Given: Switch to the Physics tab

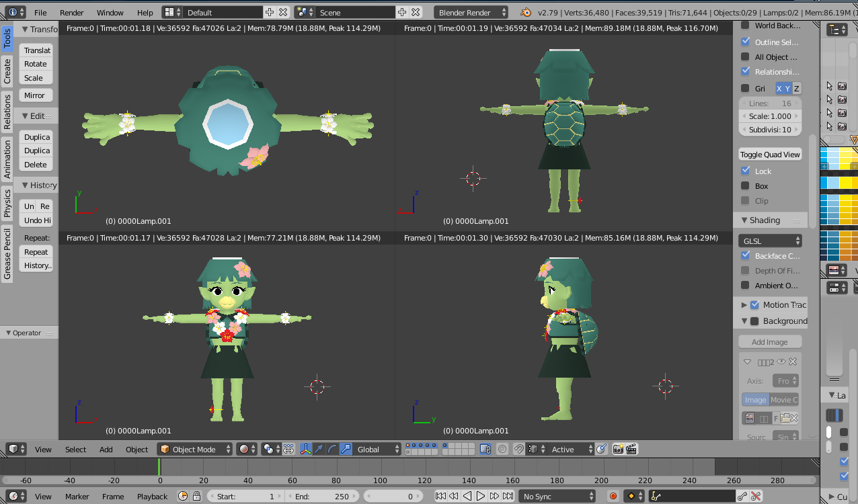Looking at the screenshot, I should [x=7, y=203].
